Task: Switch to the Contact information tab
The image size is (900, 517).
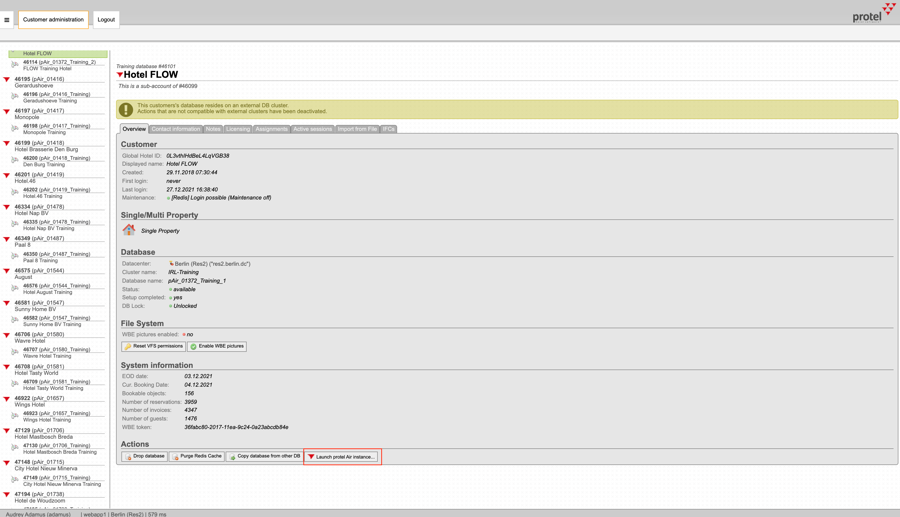Action: [x=176, y=129]
